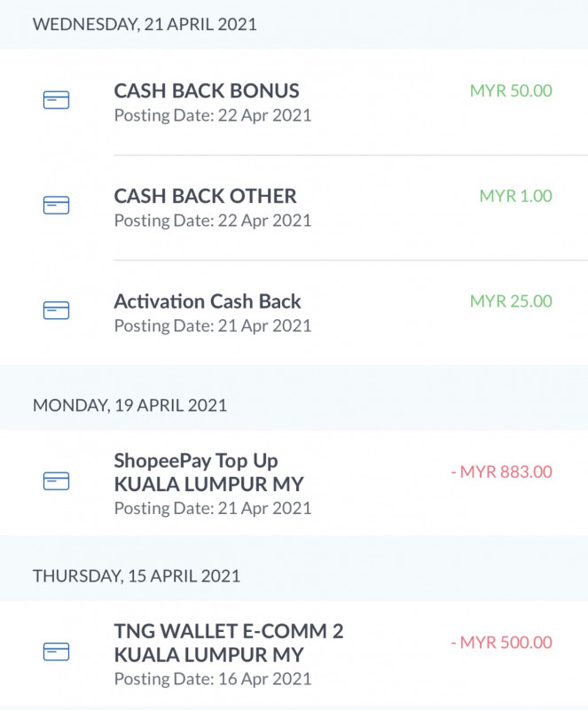Click card icon beside Activation Cash Back
The image size is (588, 710).
coord(56,310)
